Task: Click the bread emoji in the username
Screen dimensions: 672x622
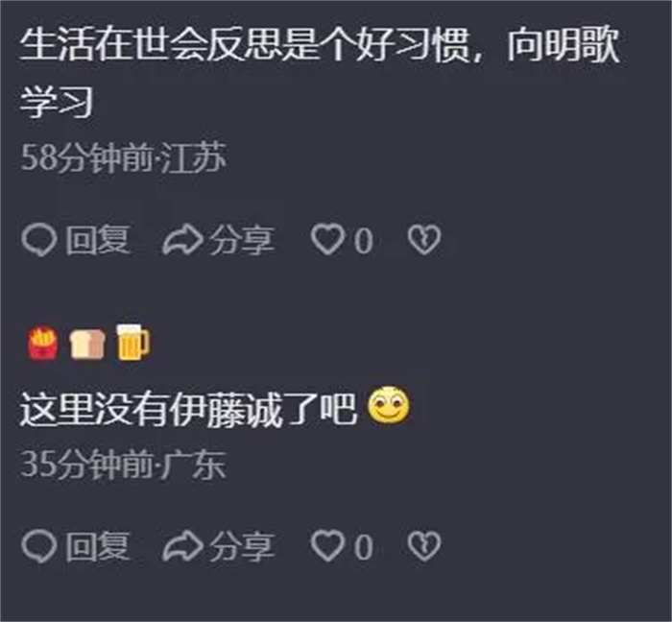Action: click(x=87, y=344)
